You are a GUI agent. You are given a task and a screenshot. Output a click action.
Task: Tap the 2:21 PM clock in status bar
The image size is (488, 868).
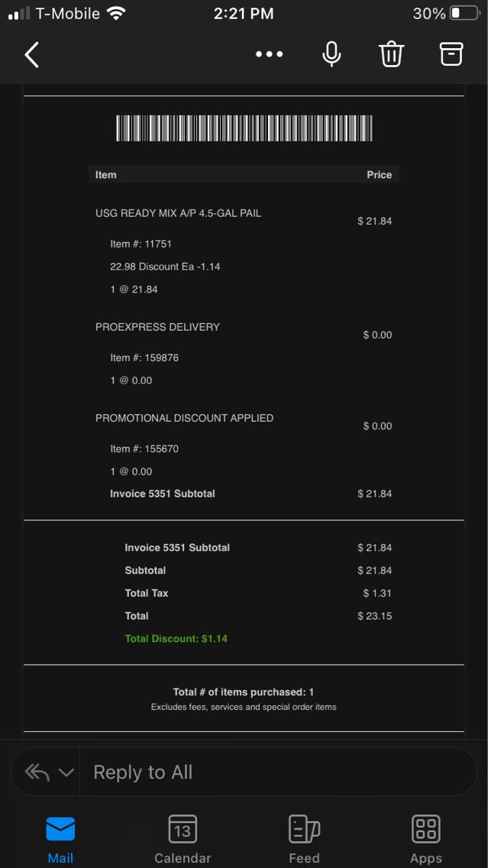tap(244, 13)
